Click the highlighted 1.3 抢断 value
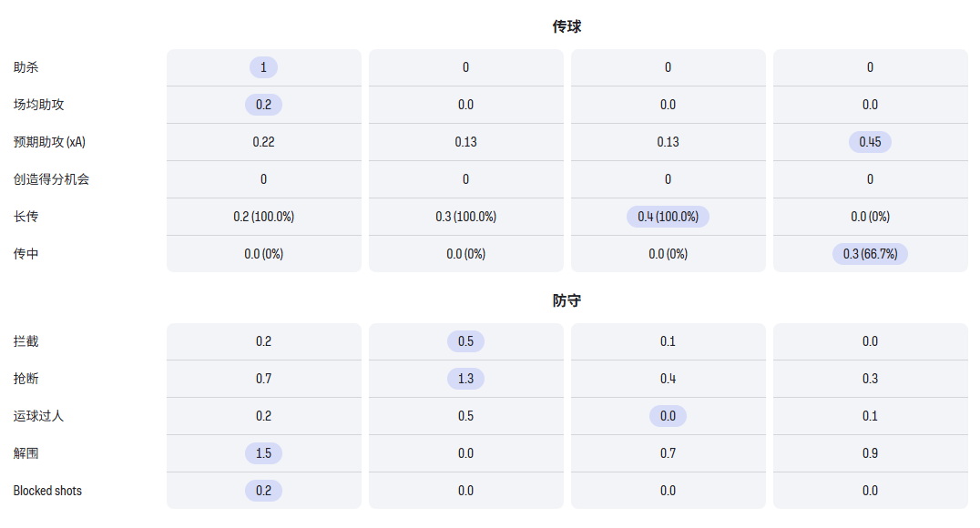980x528 pixels. point(465,379)
